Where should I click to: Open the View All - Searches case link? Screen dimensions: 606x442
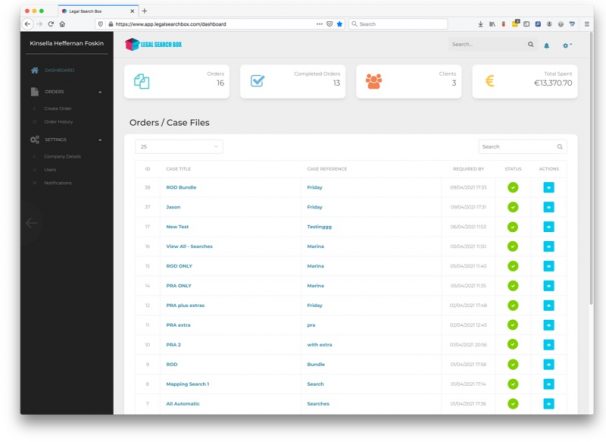click(189, 246)
